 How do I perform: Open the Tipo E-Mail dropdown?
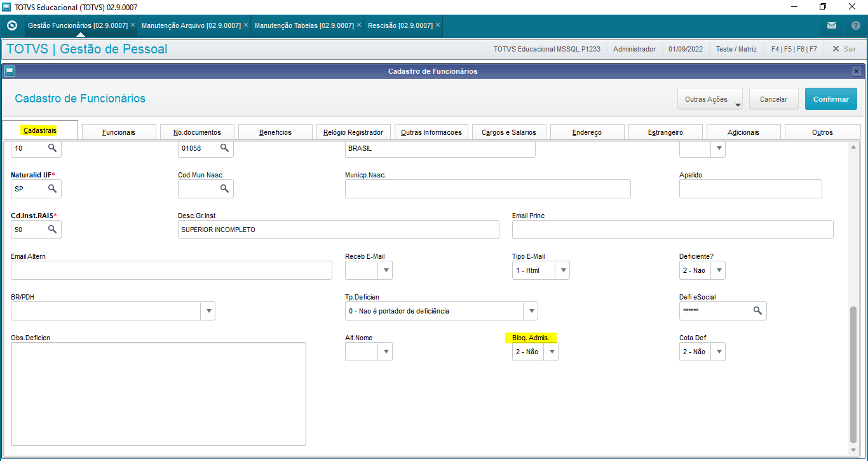562,270
